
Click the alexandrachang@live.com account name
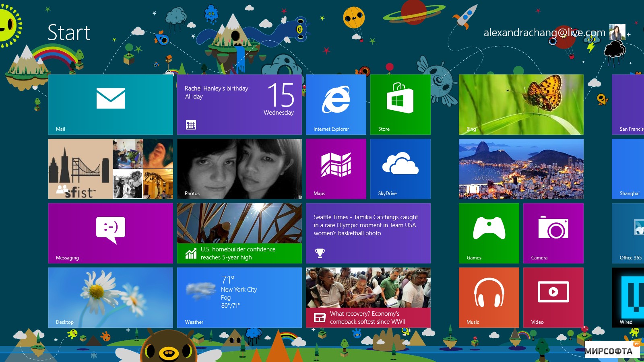click(544, 33)
